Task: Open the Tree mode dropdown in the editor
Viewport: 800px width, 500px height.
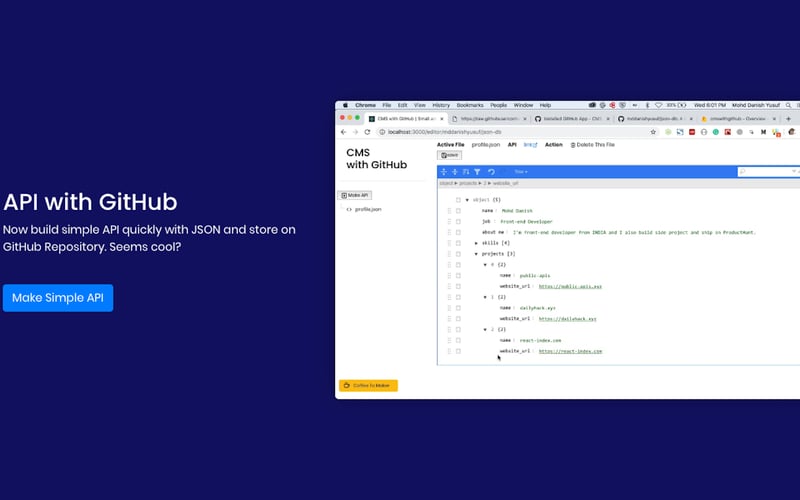Action: pyautogui.click(x=521, y=172)
